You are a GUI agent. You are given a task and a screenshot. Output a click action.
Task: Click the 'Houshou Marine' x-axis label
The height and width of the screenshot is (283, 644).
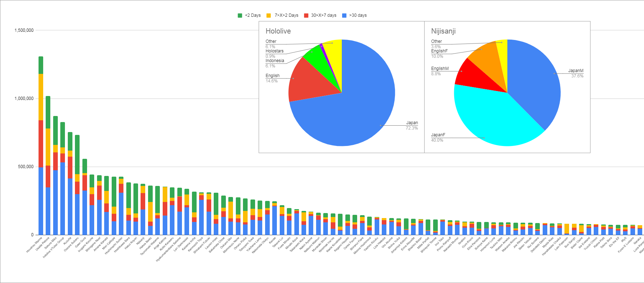[34, 245]
